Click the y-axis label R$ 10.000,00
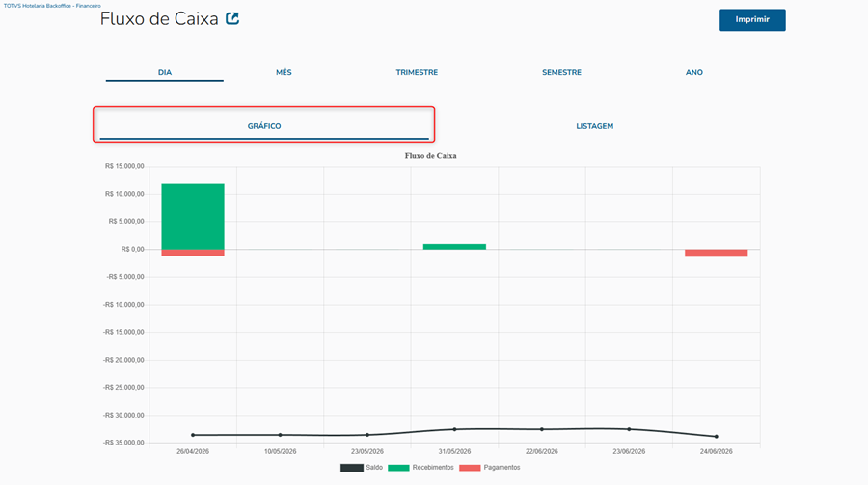The image size is (868, 485). (124, 194)
